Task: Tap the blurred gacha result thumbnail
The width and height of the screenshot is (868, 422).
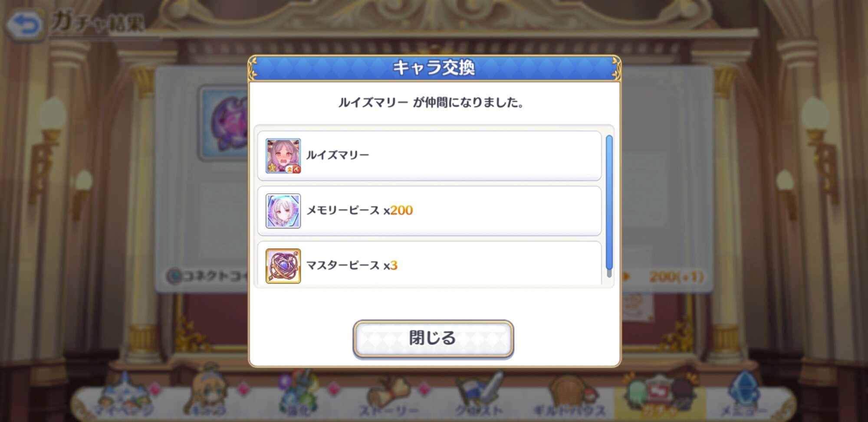Action: (x=224, y=123)
